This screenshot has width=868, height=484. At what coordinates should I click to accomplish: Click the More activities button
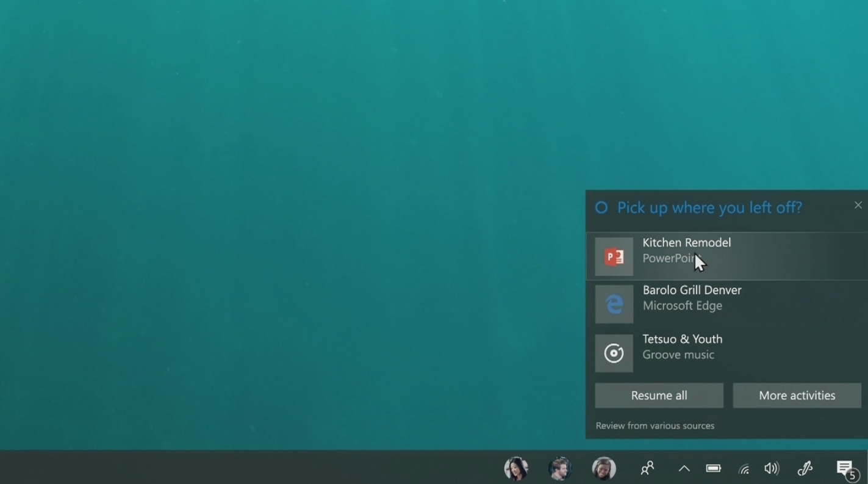797,396
